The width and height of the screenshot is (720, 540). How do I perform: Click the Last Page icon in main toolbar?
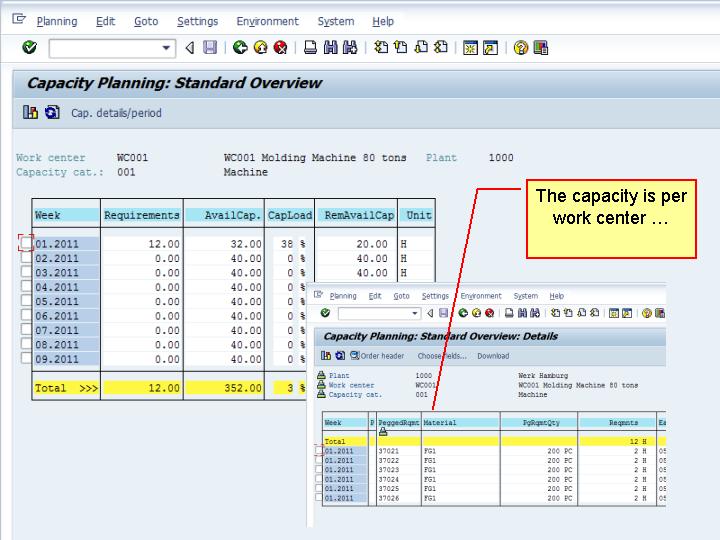pyautogui.click(x=441, y=47)
